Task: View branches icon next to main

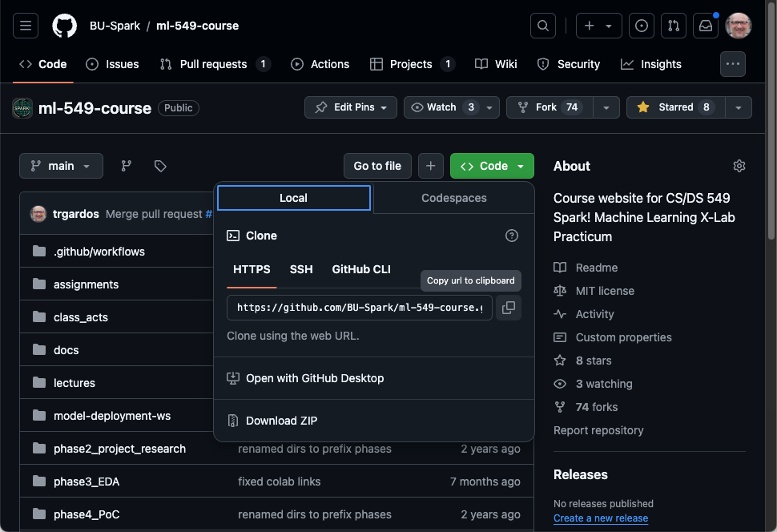Action: tap(127, 166)
